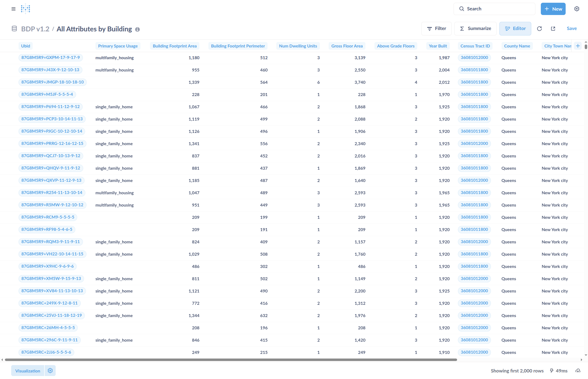The height and width of the screenshot is (379, 588).
Task: Toggle the Editor notebook view
Action: (x=515, y=29)
